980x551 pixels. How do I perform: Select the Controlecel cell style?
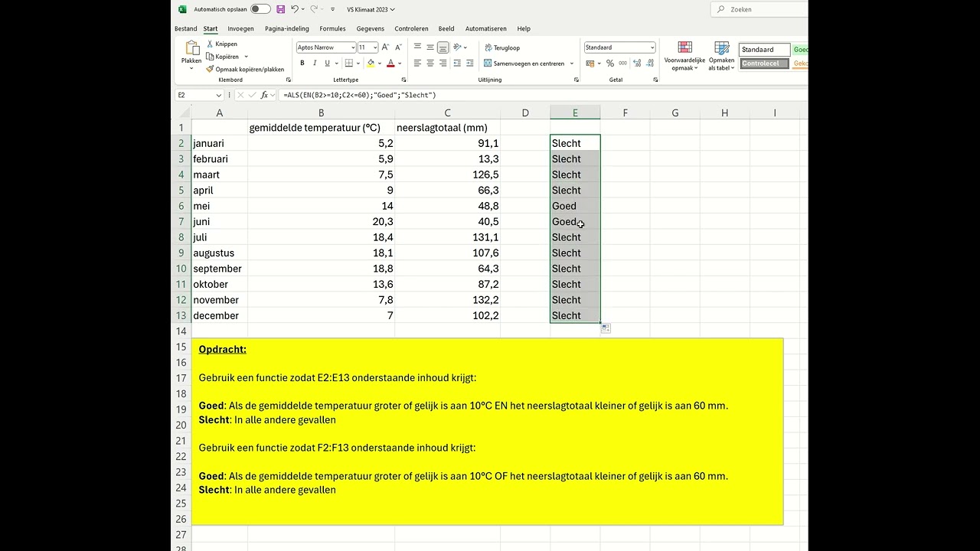pos(764,64)
